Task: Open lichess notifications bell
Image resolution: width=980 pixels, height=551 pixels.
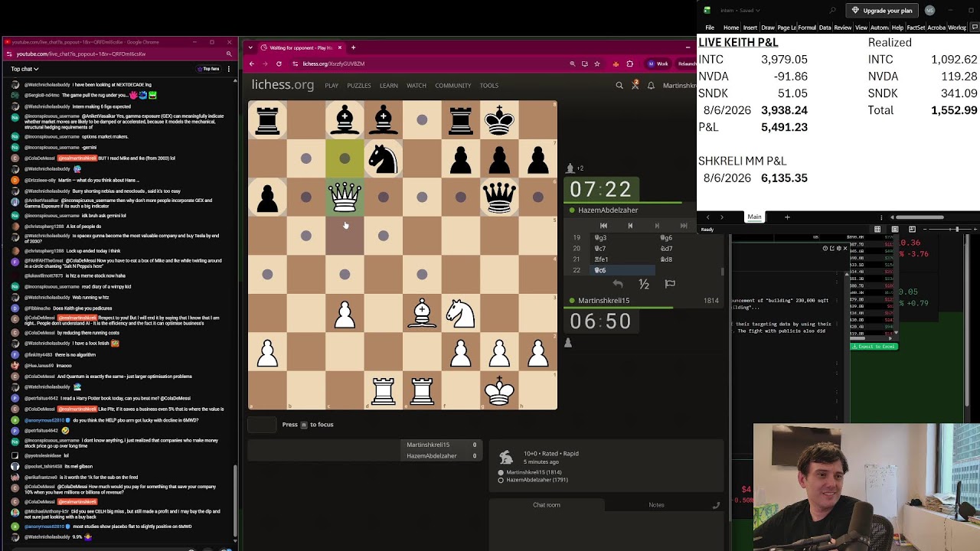Action: click(x=651, y=86)
